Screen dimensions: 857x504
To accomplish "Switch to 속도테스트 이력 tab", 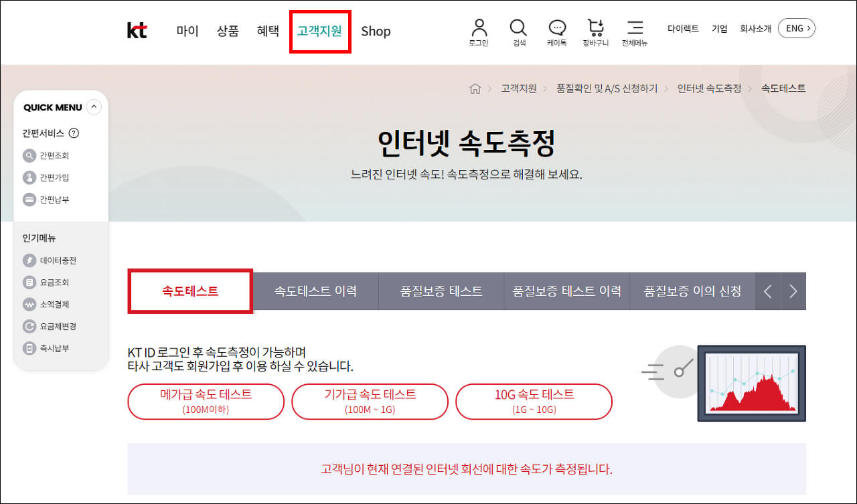I will 315,291.
